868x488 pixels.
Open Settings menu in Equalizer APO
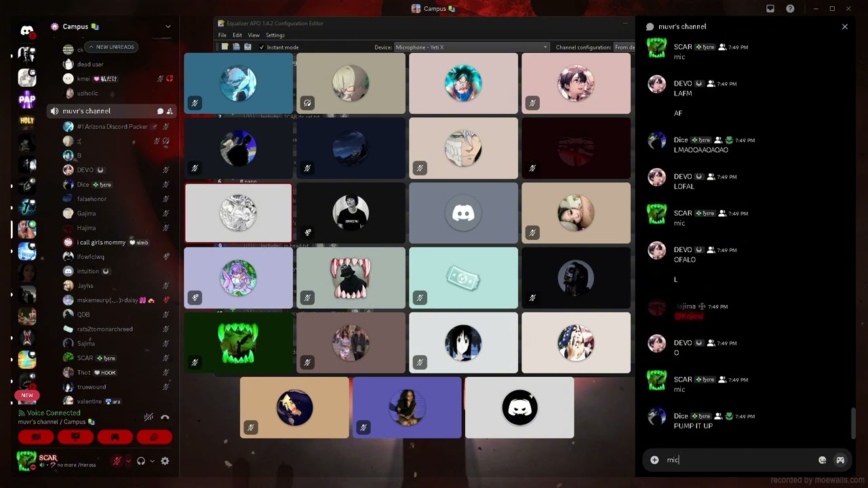[x=275, y=35]
